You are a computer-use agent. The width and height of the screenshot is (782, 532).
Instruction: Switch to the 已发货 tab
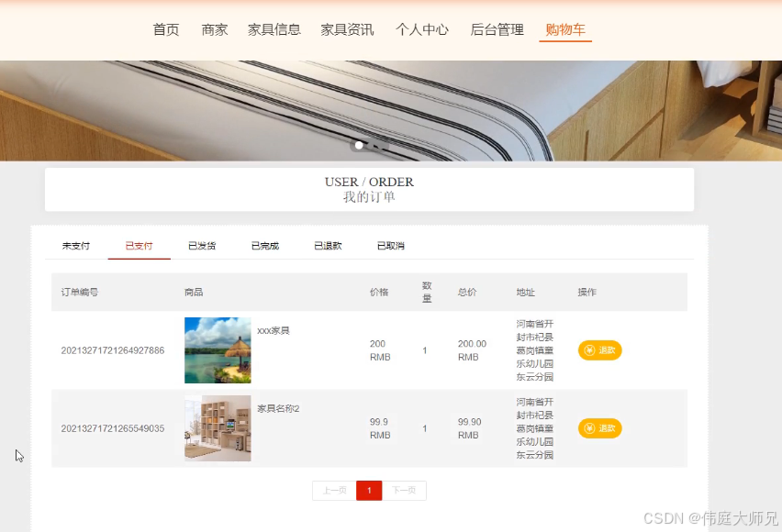pyautogui.click(x=202, y=246)
